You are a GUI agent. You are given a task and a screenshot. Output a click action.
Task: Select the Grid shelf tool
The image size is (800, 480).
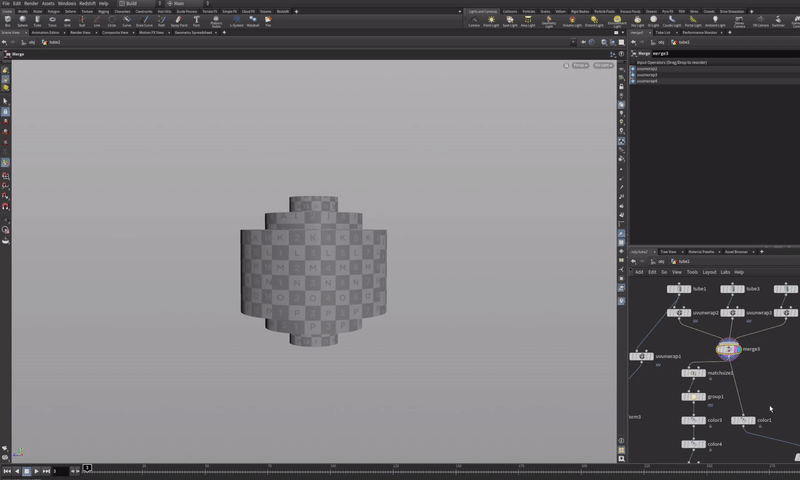[67, 21]
